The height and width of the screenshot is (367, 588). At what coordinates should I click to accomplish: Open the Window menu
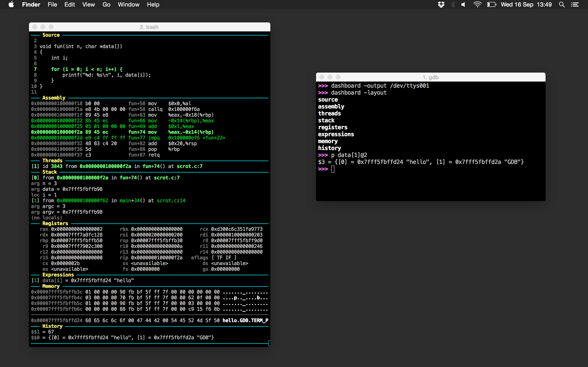point(129,4)
